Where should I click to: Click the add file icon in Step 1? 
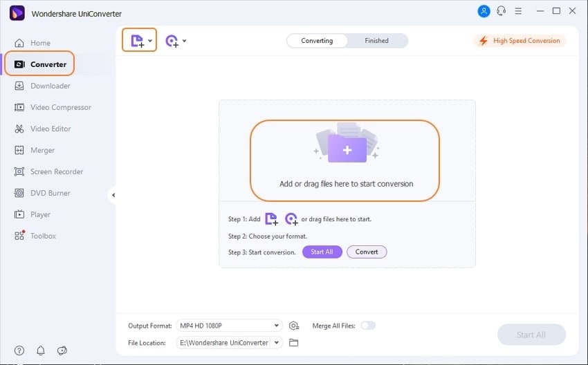pyautogui.click(x=271, y=219)
